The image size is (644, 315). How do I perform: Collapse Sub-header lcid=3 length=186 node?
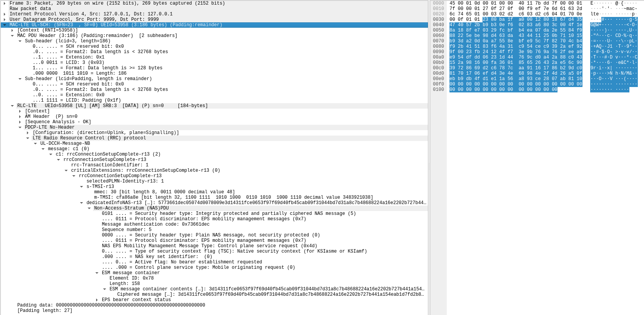[x=20, y=41]
